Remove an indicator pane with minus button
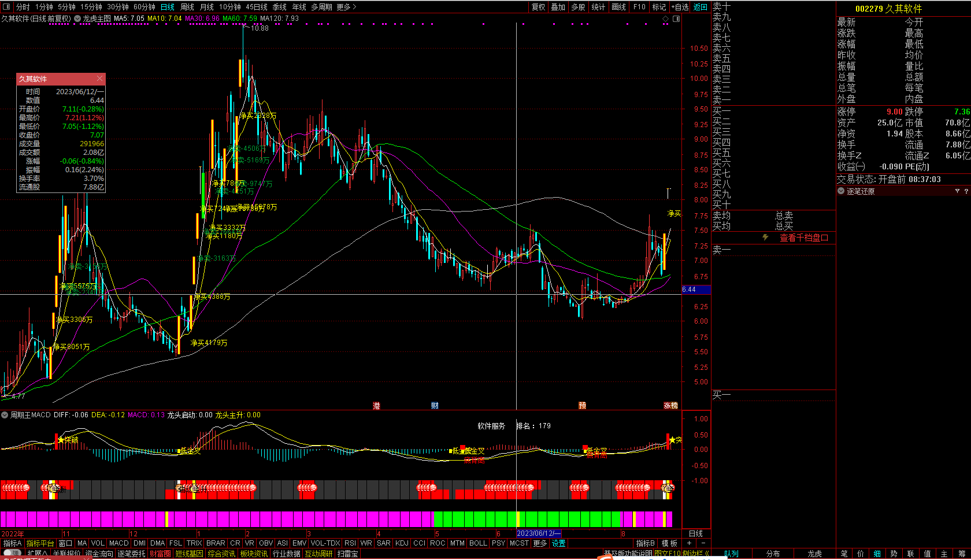971x560 pixels. pos(703,543)
